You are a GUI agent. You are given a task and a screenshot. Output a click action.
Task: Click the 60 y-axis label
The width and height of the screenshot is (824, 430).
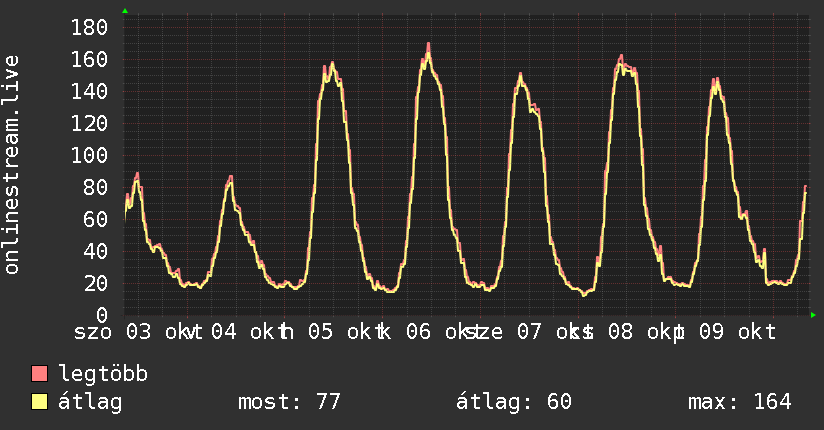tap(96, 220)
